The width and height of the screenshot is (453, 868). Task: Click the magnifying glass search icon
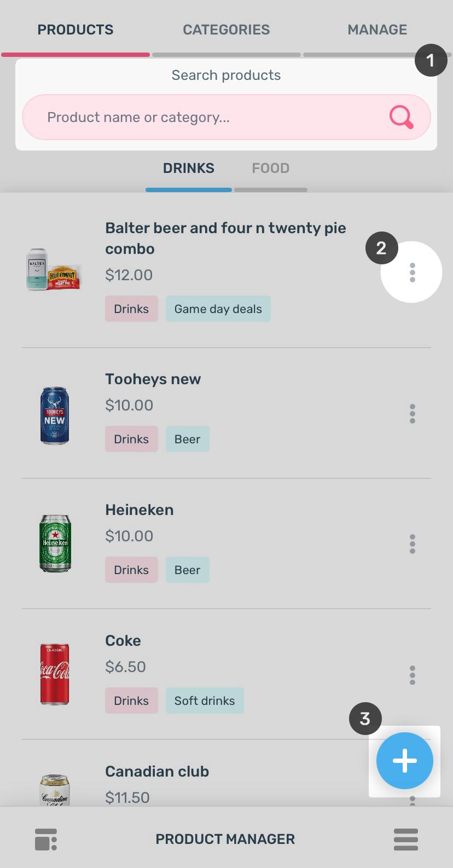(401, 117)
